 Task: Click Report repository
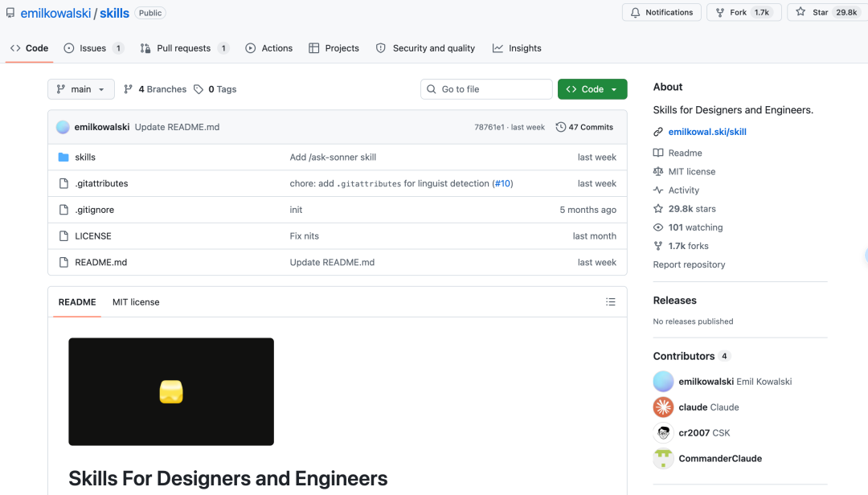pos(689,264)
